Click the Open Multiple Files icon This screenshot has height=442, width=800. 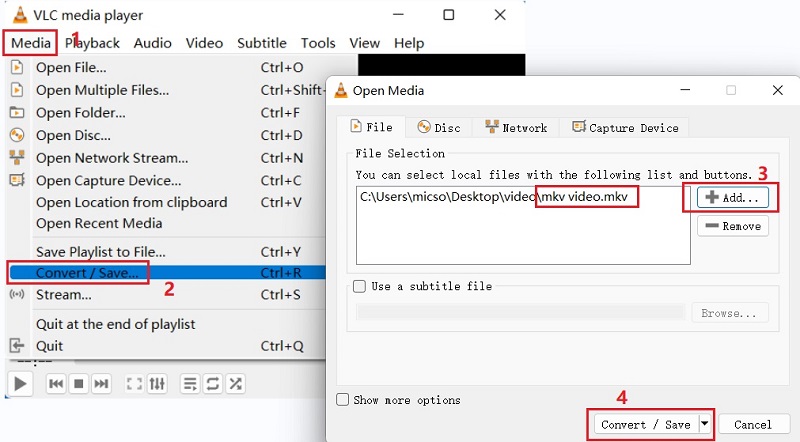(17, 90)
